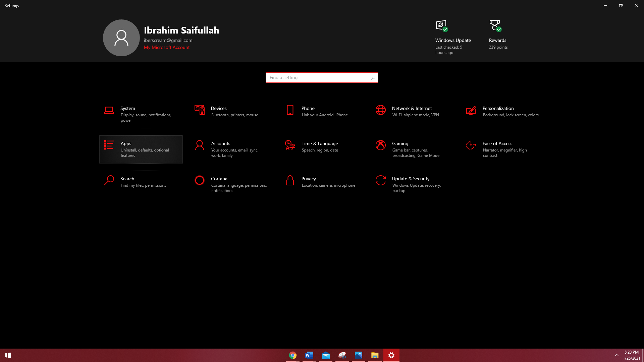Select the Time & Language title
The height and width of the screenshot is (362, 644).
(320, 143)
